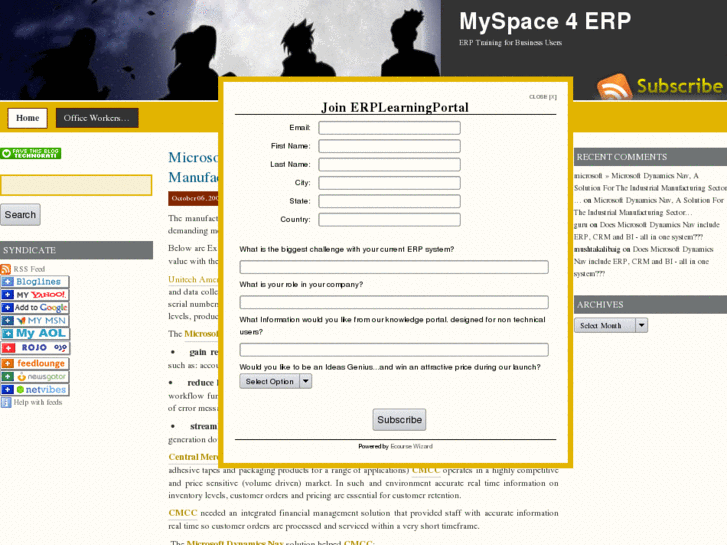Open the Ecourse Wizard link
The image size is (727, 545).
tap(411, 446)
